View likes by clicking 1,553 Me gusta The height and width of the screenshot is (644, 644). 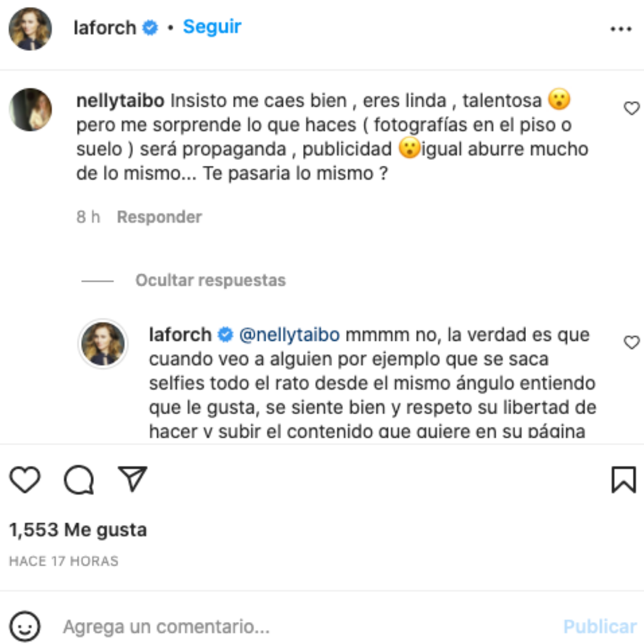(77, 530)
